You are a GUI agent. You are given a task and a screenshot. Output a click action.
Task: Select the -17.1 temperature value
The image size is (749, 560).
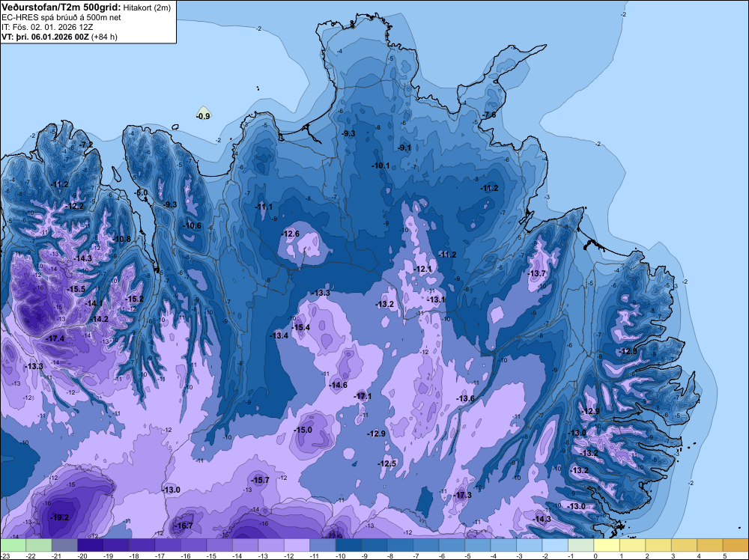click(363, 396)
